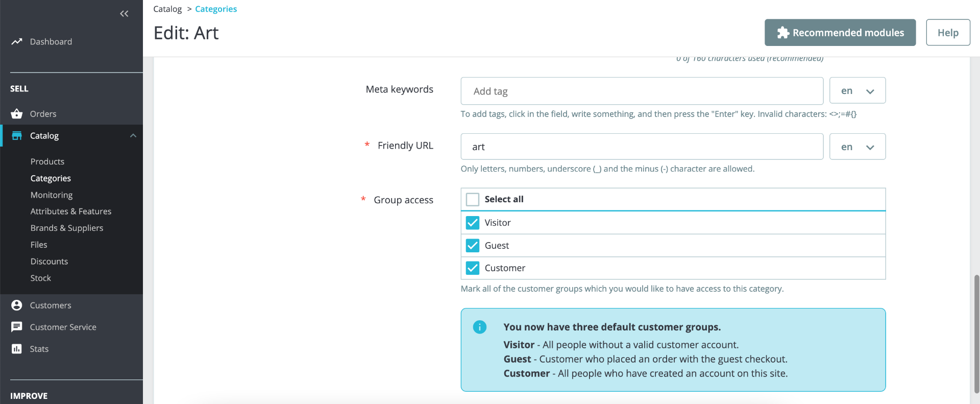The height and width of the screenshot is (404, 980).
Task: Click the Catalog store icon
Action: [17, 136]
